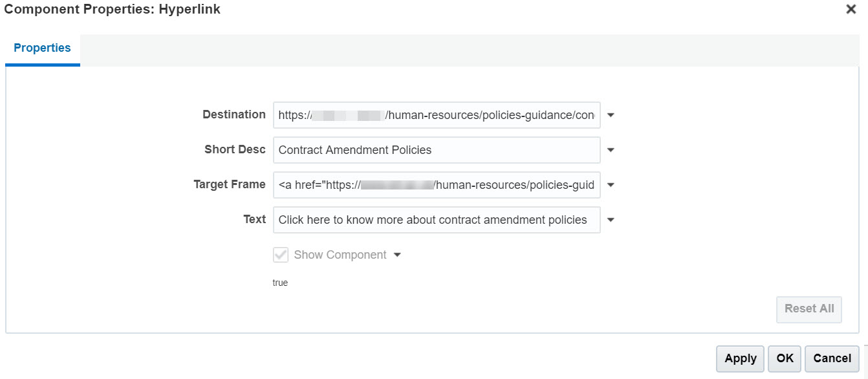Open the Destination field dropdown
Screen dimensions: 868x379
[x=610, y=114]
